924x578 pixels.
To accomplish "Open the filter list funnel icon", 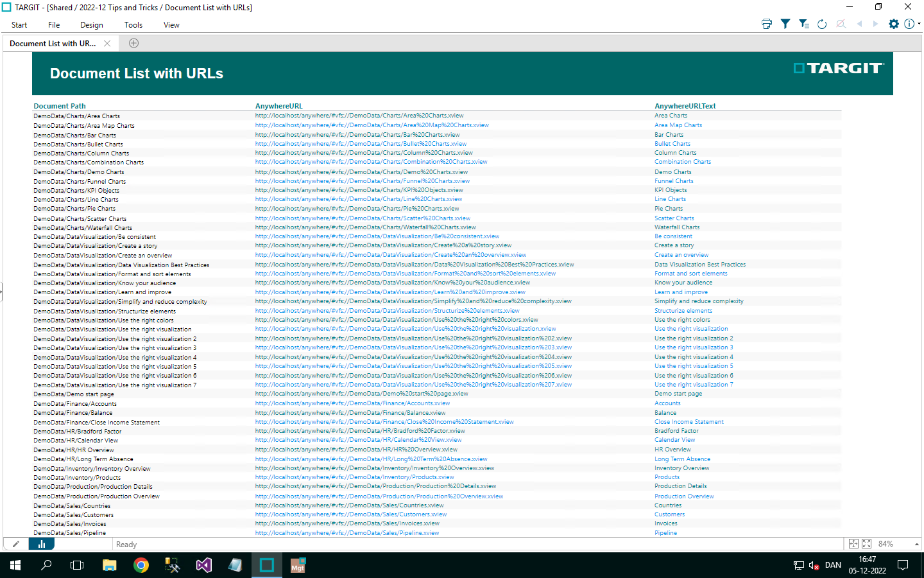I will pyautogui.click(x=804, y=24).
